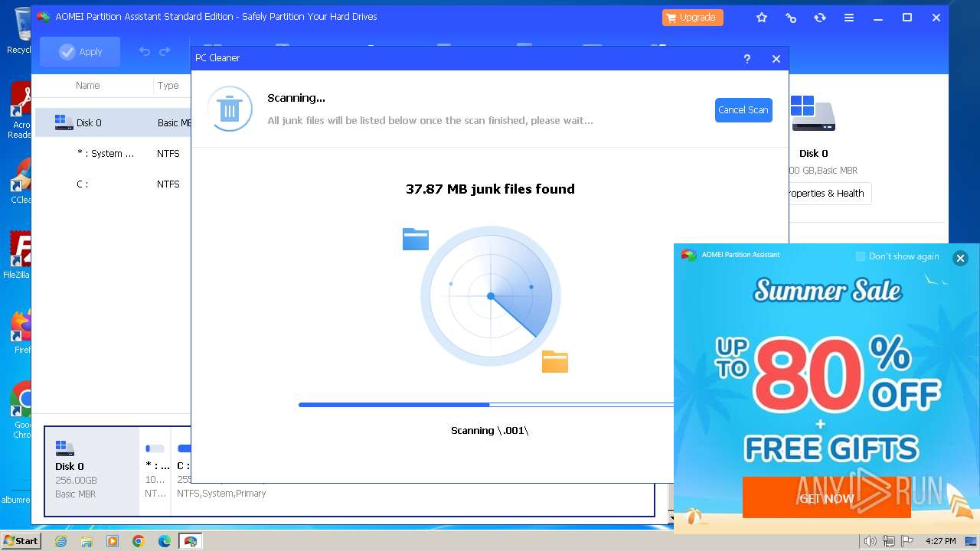The image size is (980, 551).
Task: Click yellow folder icon near radar
Action: 555,361
